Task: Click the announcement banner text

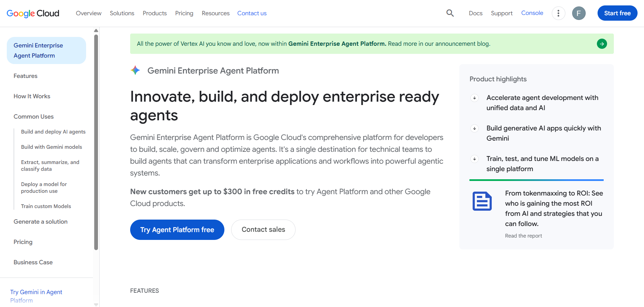Action: pos(314,44)
